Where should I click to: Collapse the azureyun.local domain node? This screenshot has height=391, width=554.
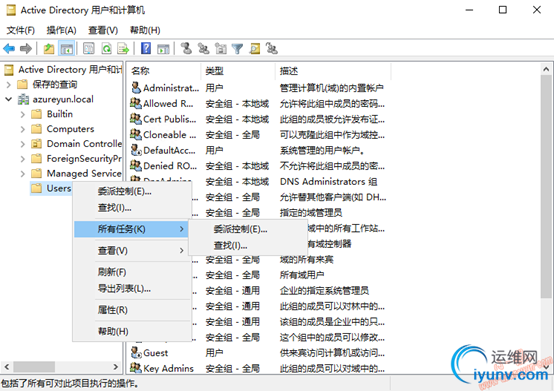[x=9, y=99]
